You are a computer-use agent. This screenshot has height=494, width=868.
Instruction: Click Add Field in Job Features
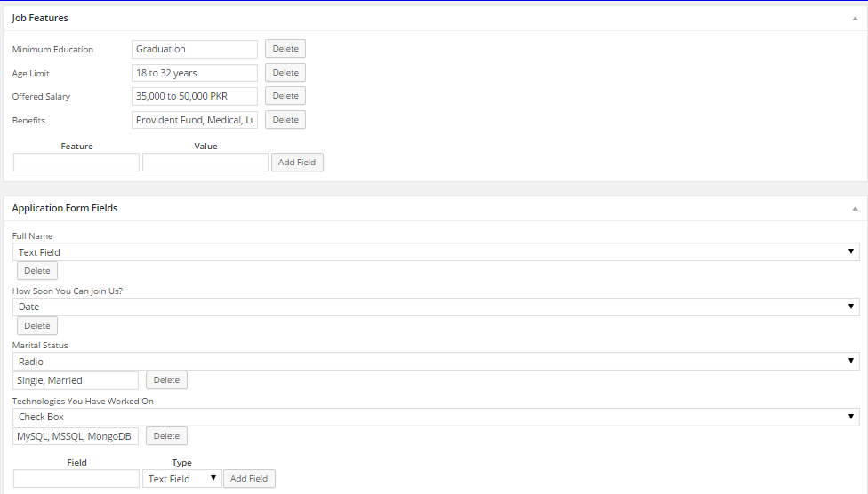click(297, 162)
